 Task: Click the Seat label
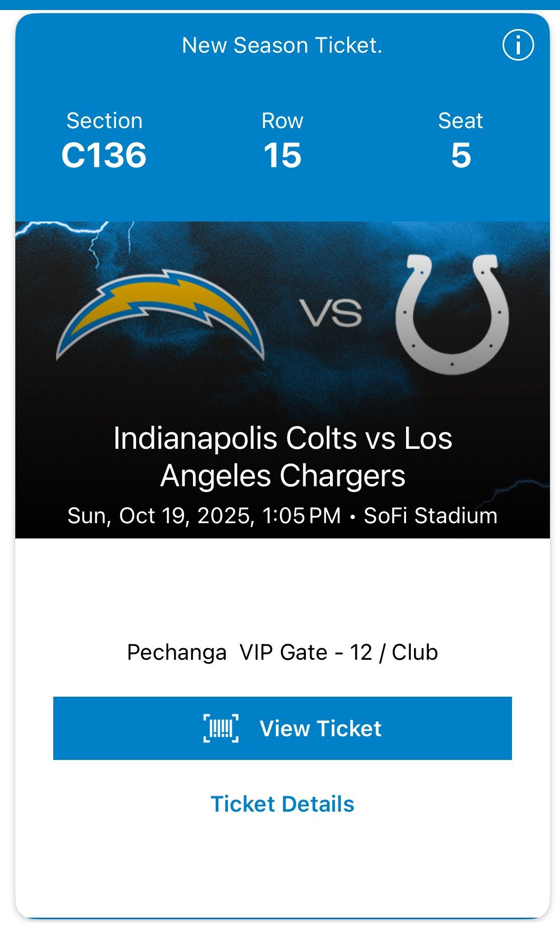(x=460, y=121)
